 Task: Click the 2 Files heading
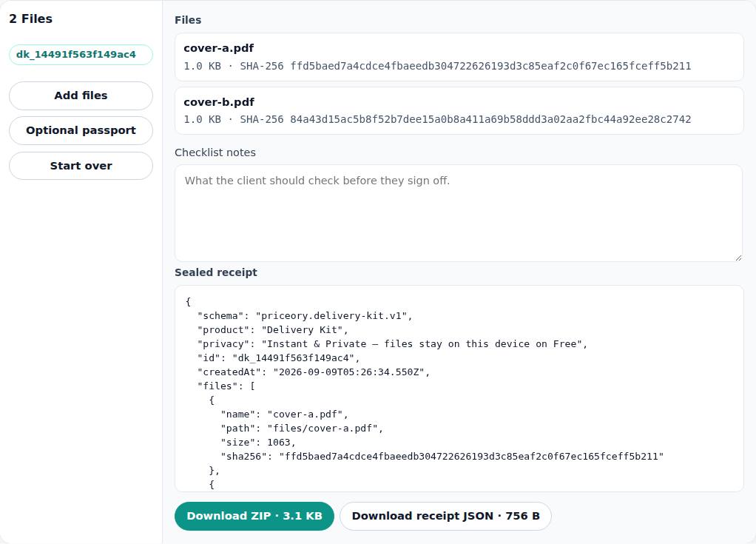coord(31,19)
